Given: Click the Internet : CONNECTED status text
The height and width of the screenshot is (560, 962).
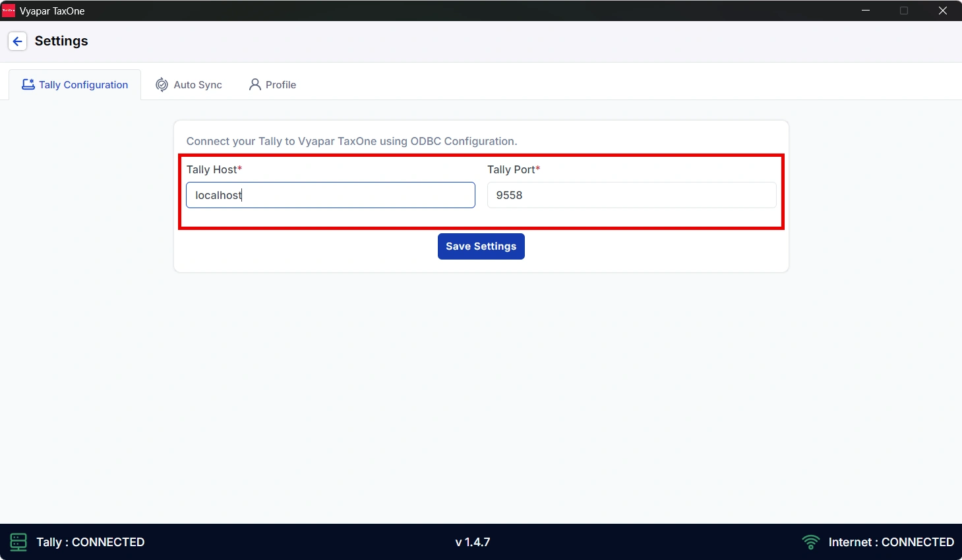Looking at the screenshot, I should click(891, 542).
